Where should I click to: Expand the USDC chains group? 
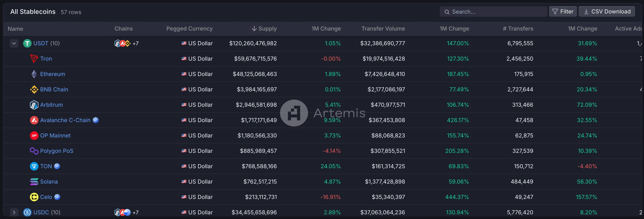point(14,213)
